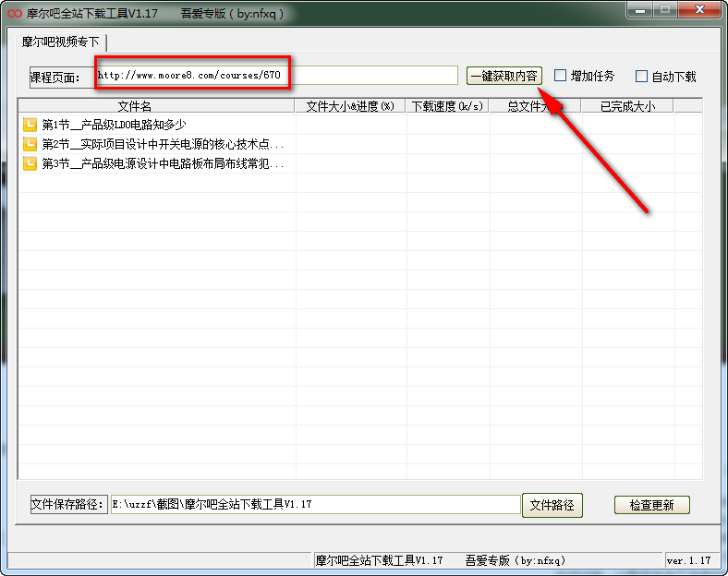728x576 pixels.
Task: Click the 文件大小&进度(%) column header
Action: click(350, 106)
